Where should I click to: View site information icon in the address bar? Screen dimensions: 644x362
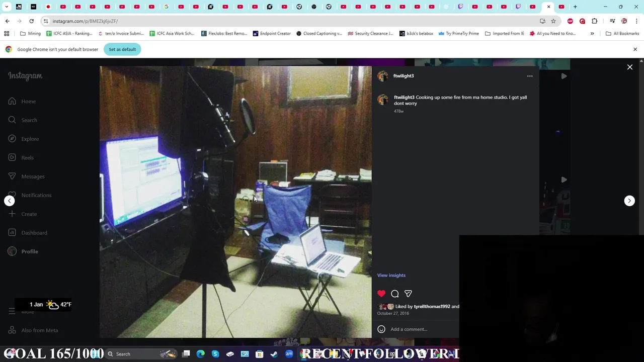46,21
